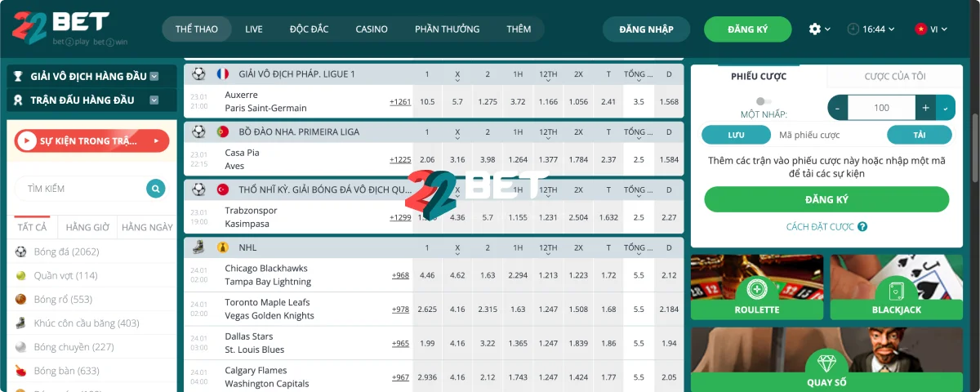The width and height of the screenshot is (980, 392).
Task: Click the green Đăng ký button in the bet slip
Action: pos(826,199)
